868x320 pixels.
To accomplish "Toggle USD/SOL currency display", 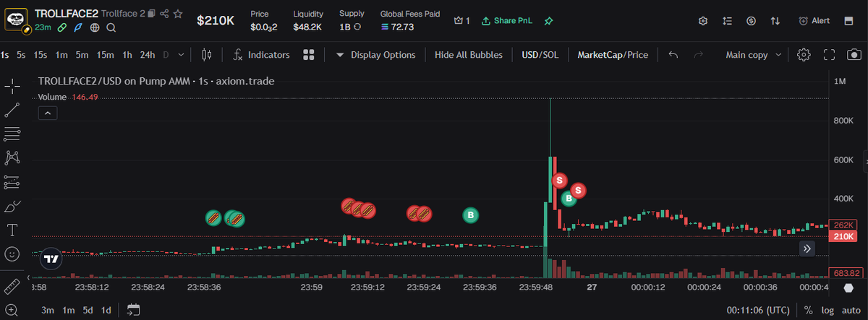I will click(x=540, y=55).
